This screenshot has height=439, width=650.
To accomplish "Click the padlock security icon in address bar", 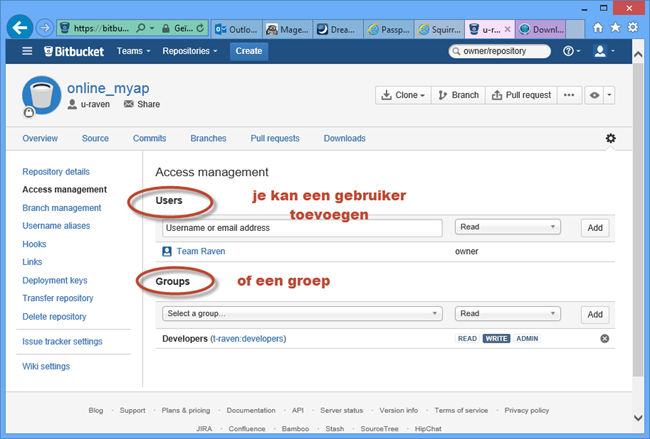I will (x=165, y=28).
